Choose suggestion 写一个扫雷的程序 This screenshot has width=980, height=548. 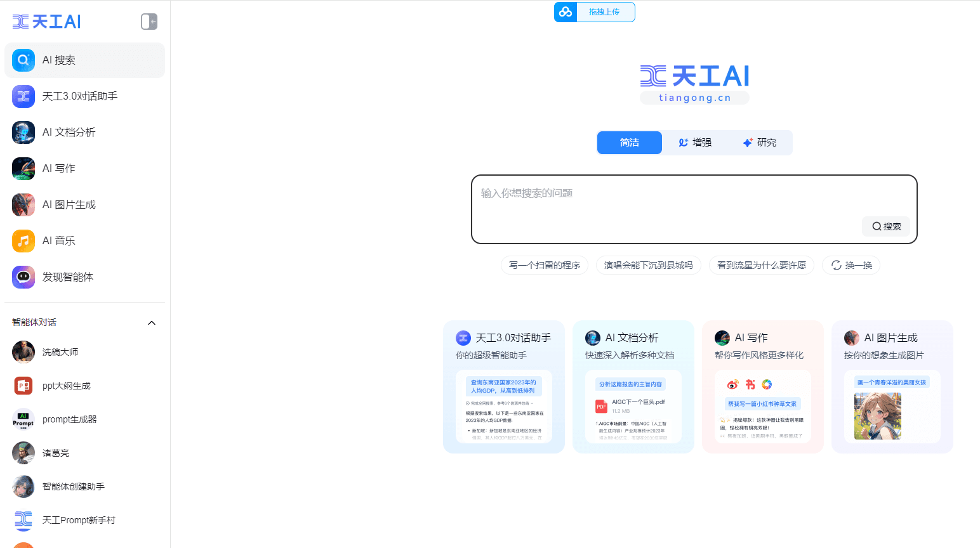click(x=545, y=265)
